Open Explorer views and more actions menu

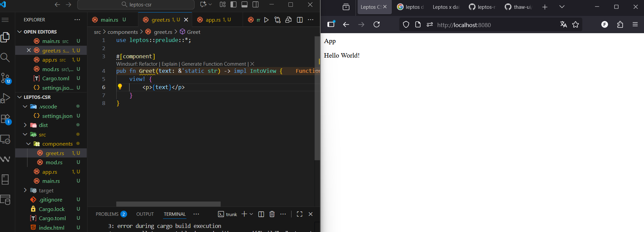coord(77,20)
